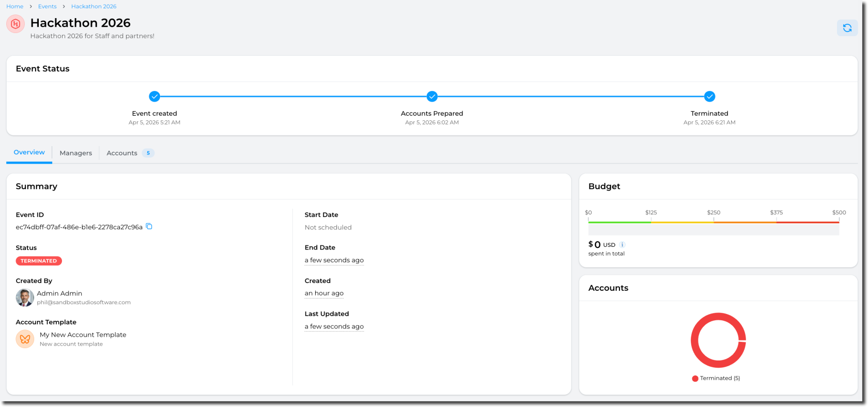Click the Event created checkmark step
The width and height of the screenshot is (868, 407).
click(154, 97)
